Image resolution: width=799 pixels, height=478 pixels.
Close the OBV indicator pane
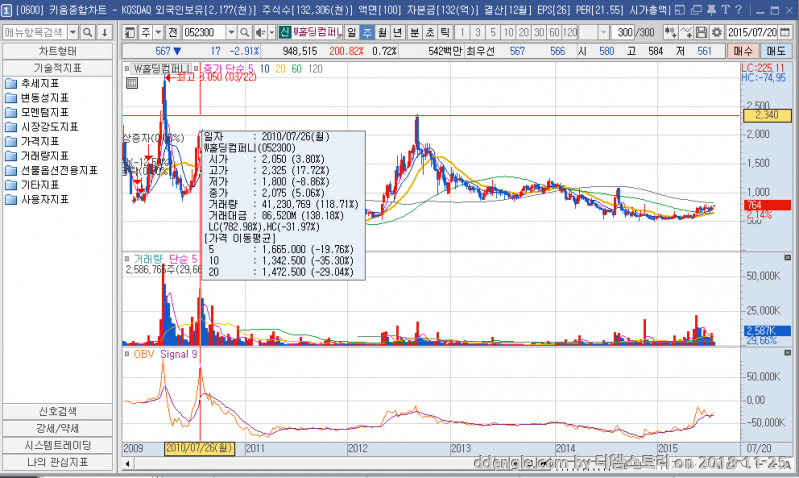(x=787, y=353)
